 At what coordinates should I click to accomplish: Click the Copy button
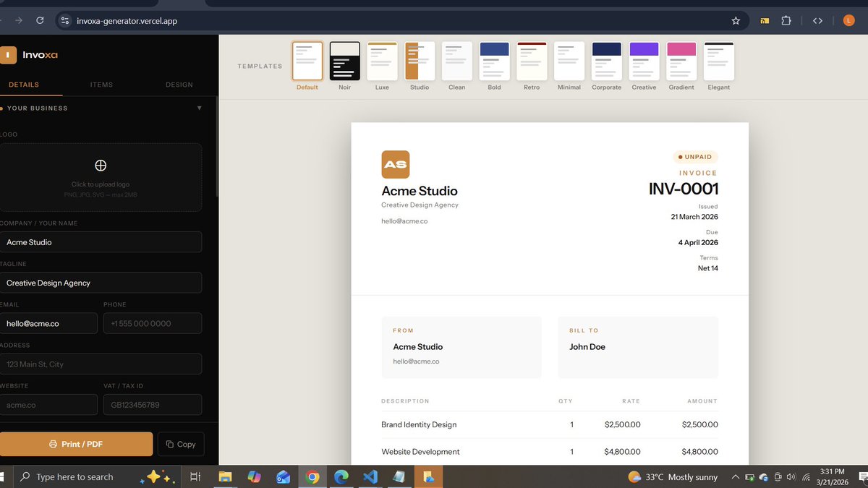click(181, 444)
